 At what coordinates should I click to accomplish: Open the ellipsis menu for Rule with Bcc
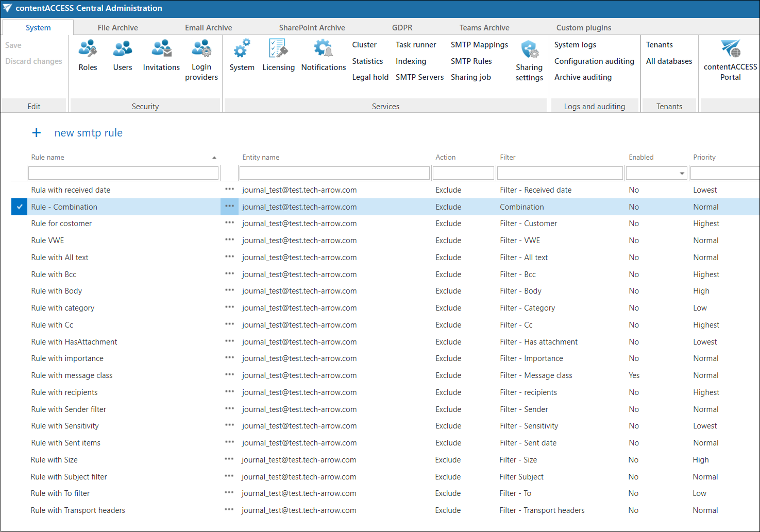[229, 274]
